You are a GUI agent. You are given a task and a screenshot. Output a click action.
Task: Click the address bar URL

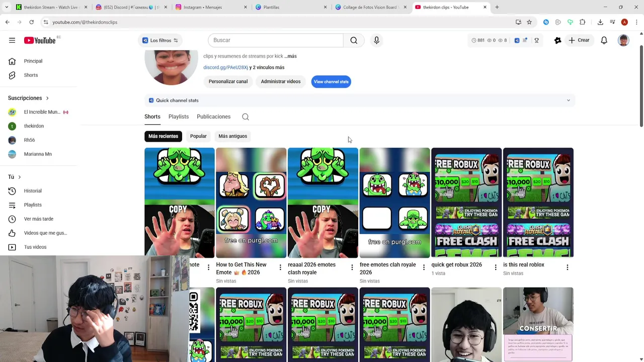[85, 22]
